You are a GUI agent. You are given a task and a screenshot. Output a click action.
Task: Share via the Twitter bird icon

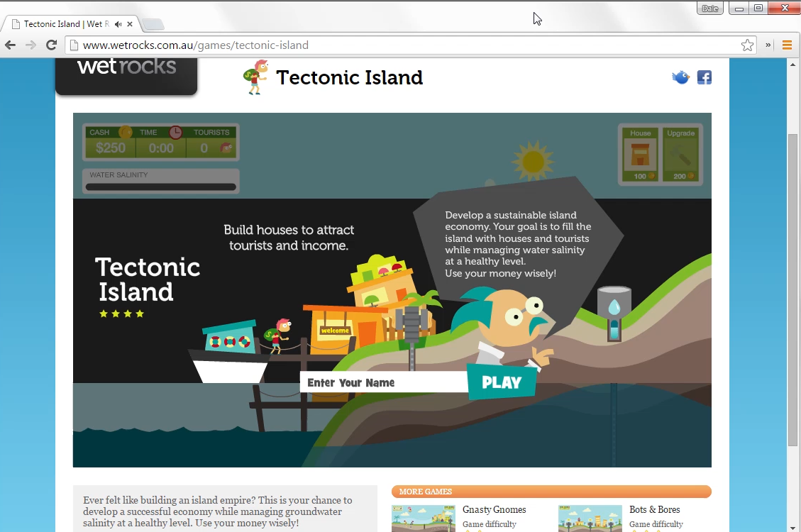(680, 77)
